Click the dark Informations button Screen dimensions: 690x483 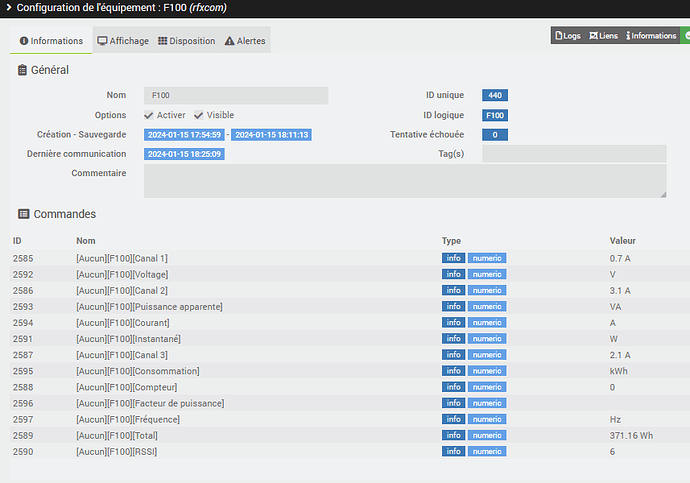651,36
